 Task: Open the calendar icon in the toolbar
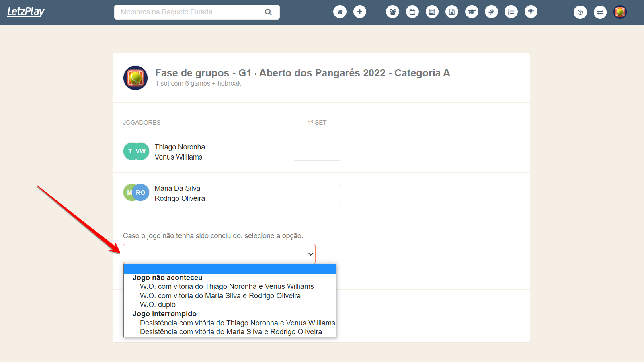click(x=412, y=12)
